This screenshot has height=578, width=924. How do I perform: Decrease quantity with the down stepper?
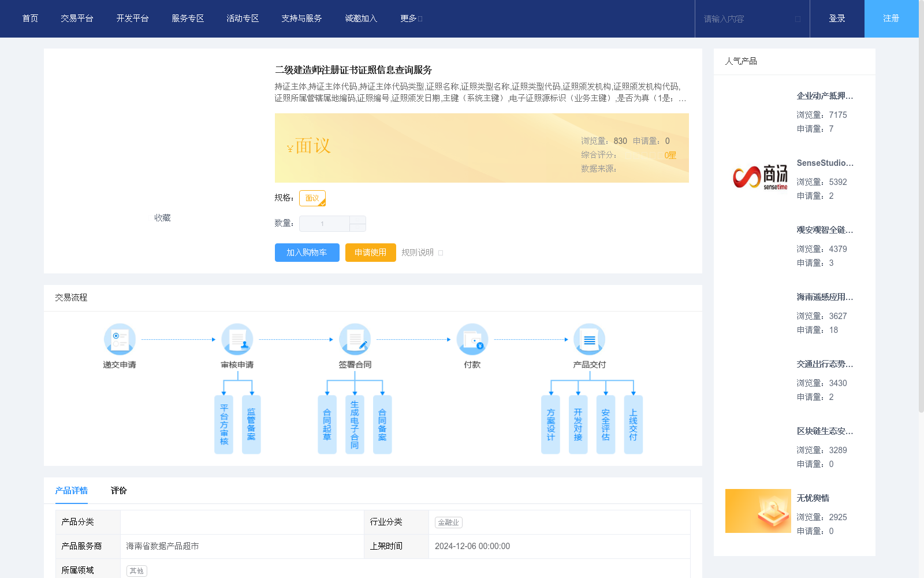click(357, 228)
